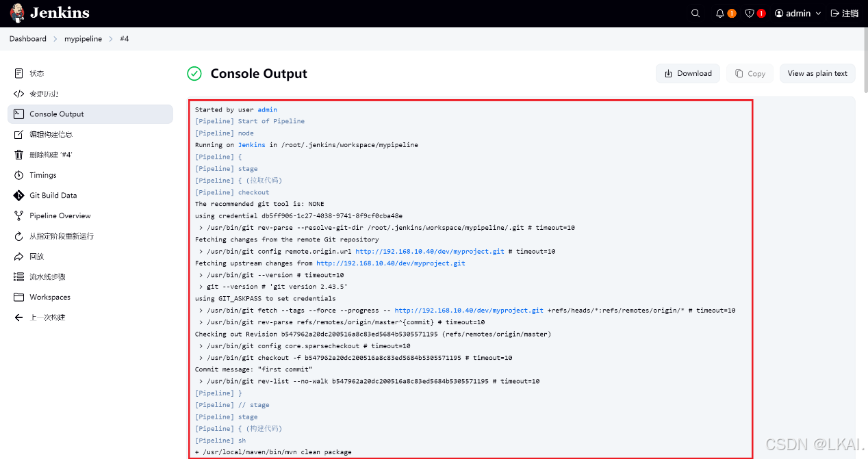Click '[Pipeline] sh' line
The image size is (868, 459).
pos(220,441)
